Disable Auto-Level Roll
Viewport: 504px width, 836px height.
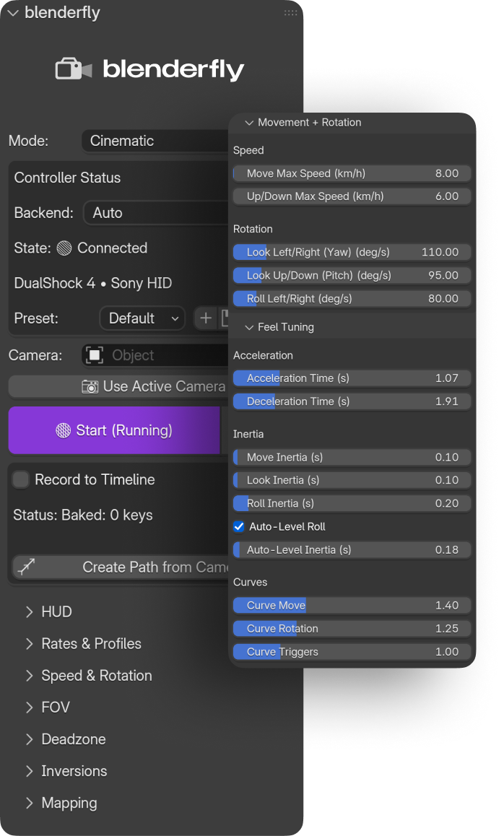[x=239, y=526]
